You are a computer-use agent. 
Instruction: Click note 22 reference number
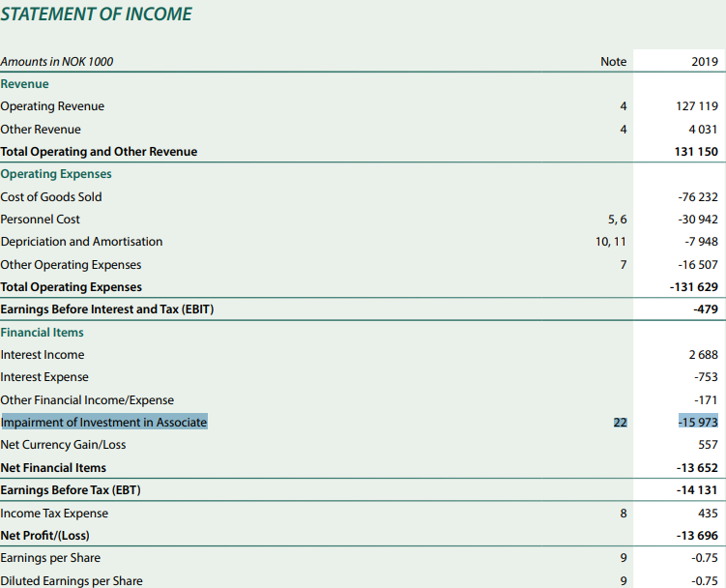coord(620,423)
